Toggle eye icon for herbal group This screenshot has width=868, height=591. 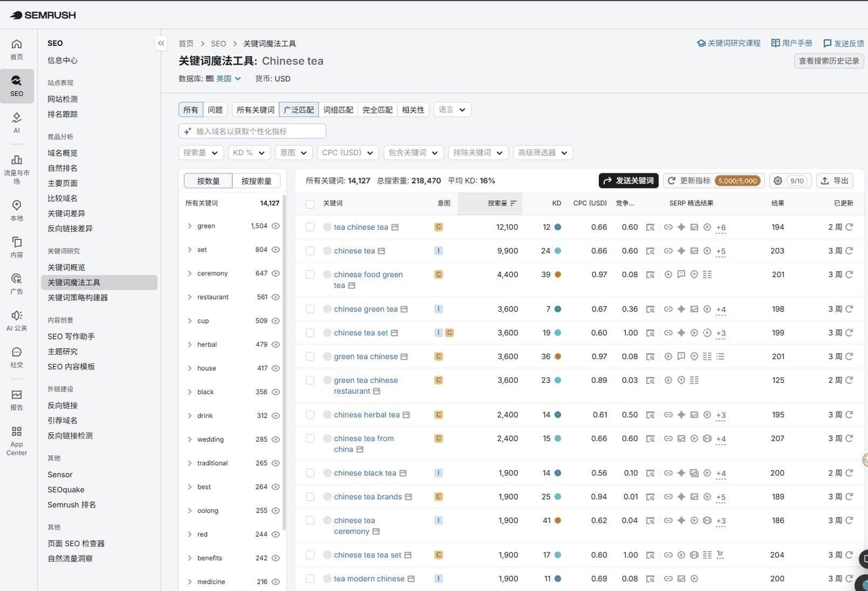tap(275, 344)
